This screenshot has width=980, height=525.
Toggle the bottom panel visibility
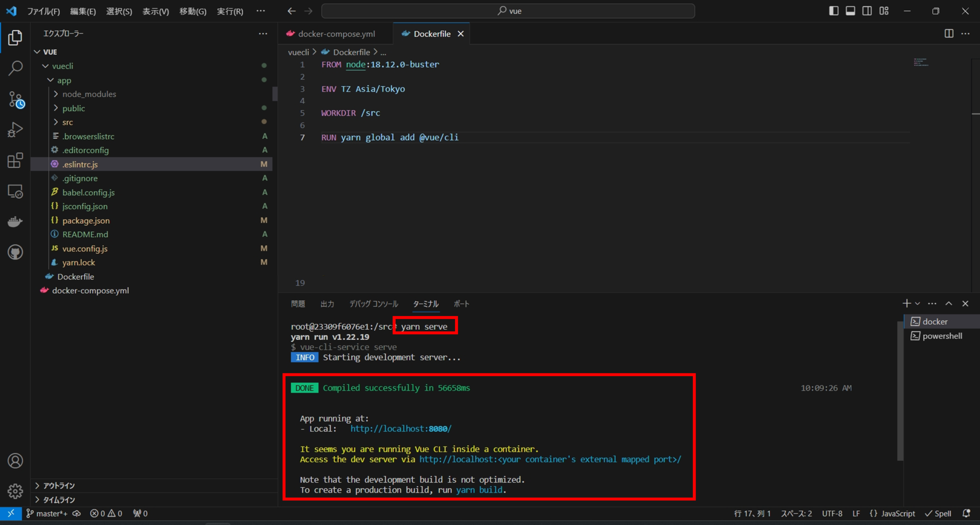click(x=850, y=11)
